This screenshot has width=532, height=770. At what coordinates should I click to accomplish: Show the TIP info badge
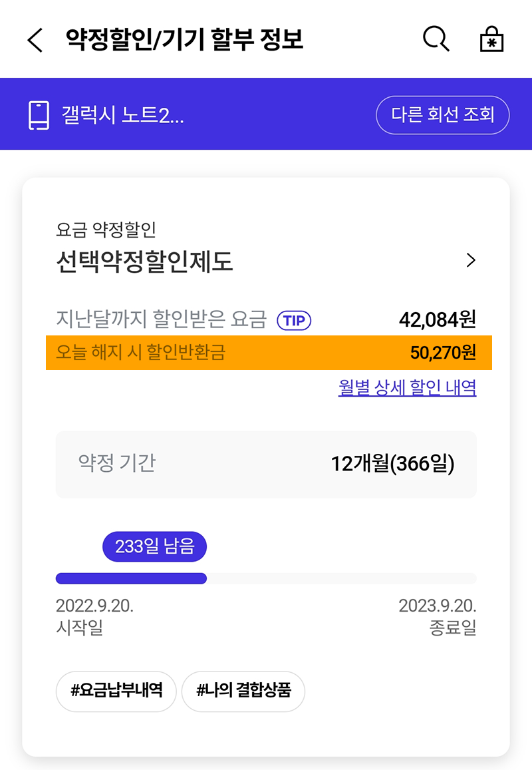(294, 321)
